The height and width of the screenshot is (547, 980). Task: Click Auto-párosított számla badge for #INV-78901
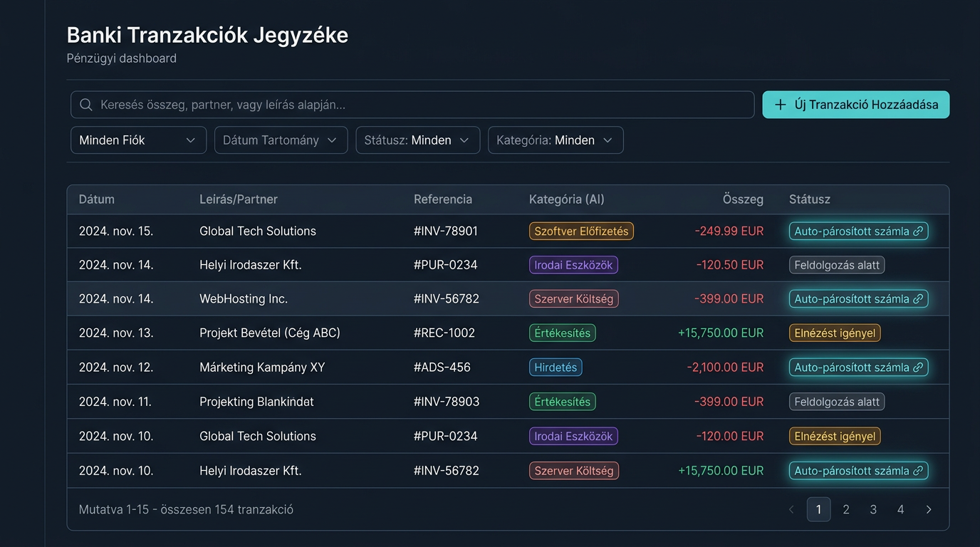pyautogui.click(x=858, y=231)
